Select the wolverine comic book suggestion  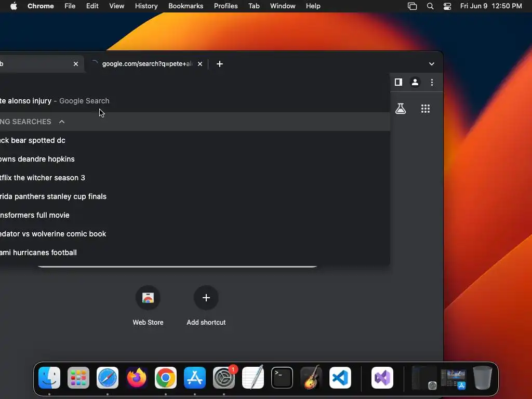(x=195, y=233)
